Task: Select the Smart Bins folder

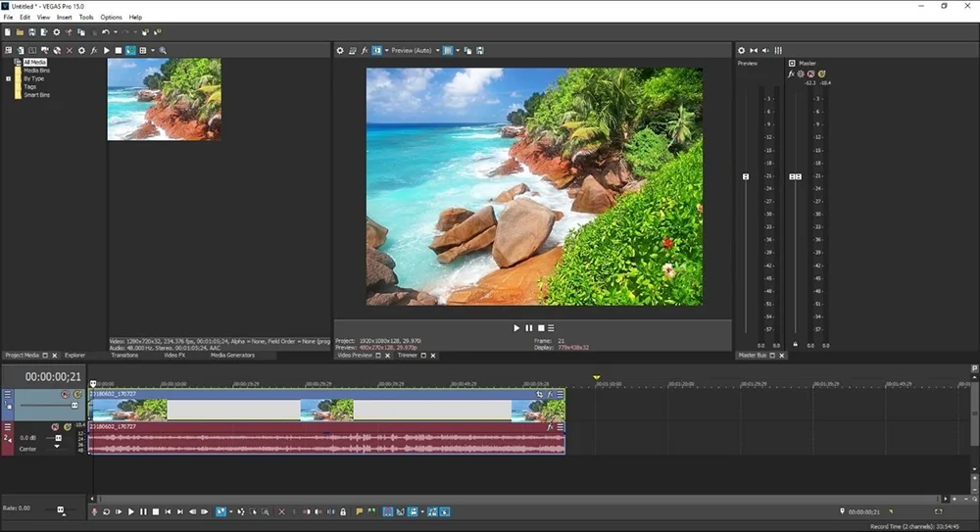Action: [37, 95]
